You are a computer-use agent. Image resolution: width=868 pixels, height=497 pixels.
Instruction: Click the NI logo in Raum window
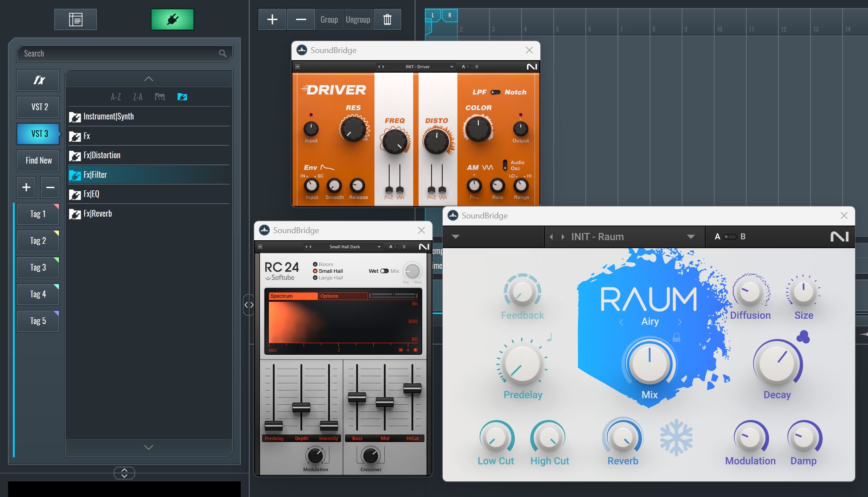[x=839, y=237]
